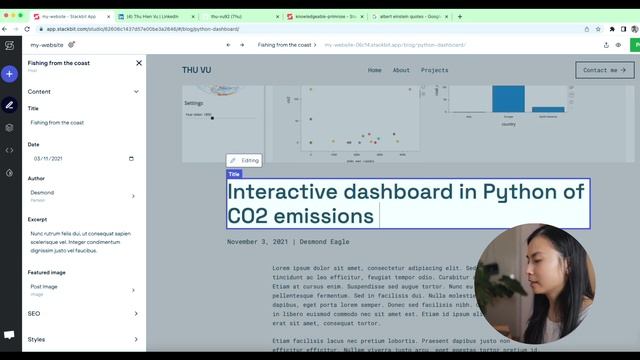Click the Excerpt text area

click(x=83, y=242)
